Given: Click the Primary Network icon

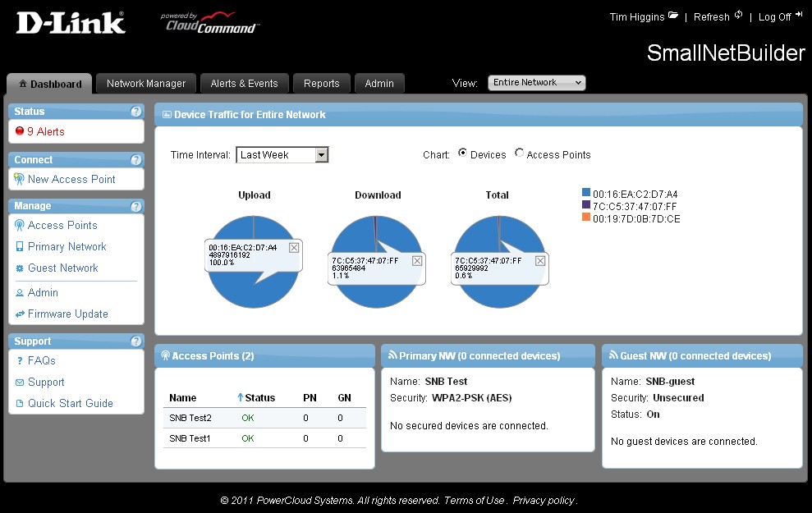Looking at the screenshot, I should tap(20, 246).
